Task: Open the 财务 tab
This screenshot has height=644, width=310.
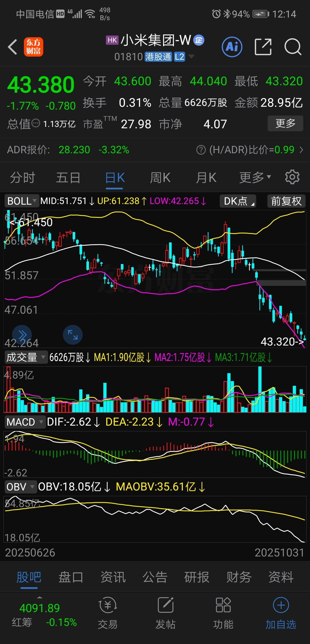Action: [239, 577]
